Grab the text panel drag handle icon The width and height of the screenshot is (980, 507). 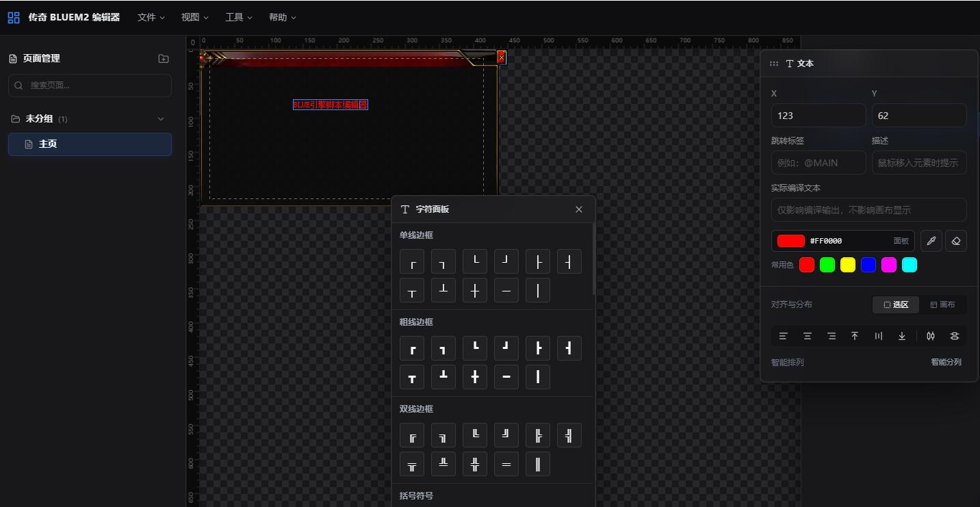[774, 64]
